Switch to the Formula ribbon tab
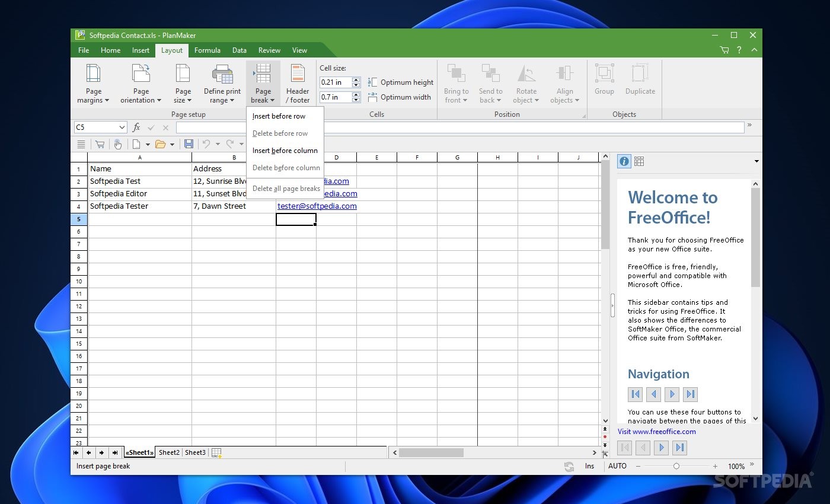830x504 pixels. (207, 50)
